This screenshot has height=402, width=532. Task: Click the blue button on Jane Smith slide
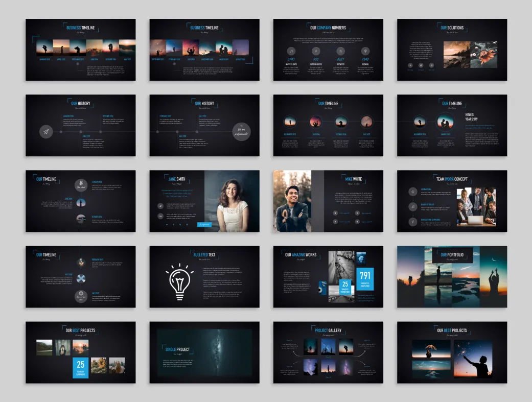point(204,224)
